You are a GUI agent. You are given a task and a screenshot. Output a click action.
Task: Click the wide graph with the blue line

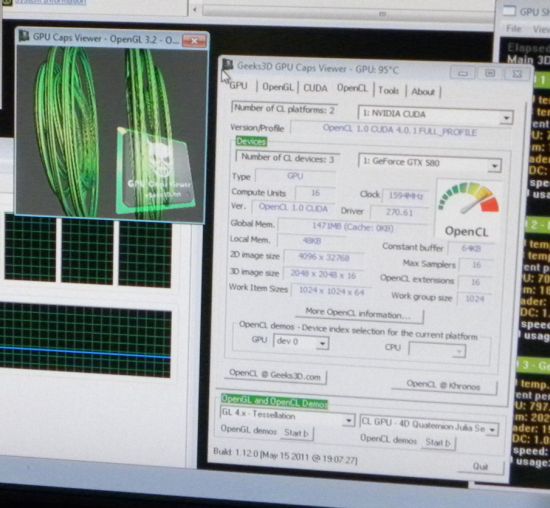point(86,340)
